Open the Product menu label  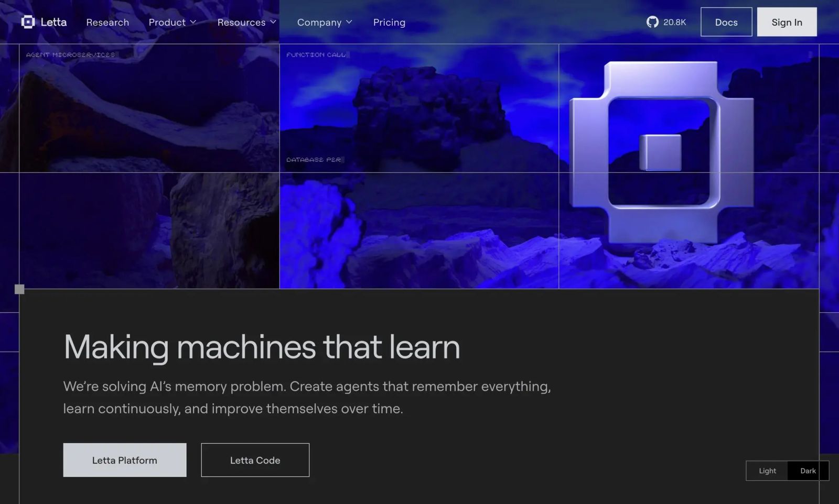click(167, 22)
